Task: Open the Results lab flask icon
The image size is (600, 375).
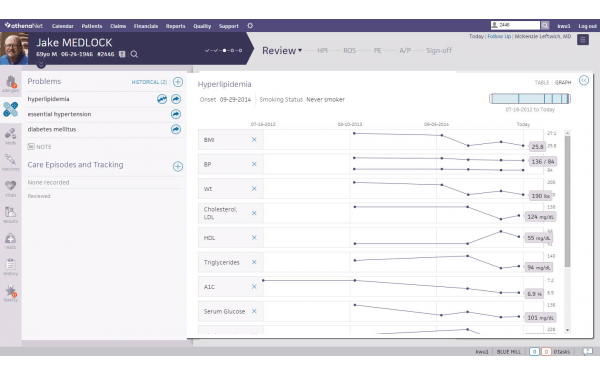Action: [x=10, y=215]
